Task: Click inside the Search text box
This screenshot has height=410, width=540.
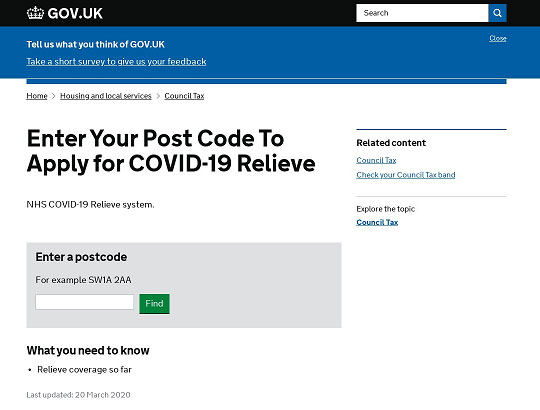Action: point(422,13)
